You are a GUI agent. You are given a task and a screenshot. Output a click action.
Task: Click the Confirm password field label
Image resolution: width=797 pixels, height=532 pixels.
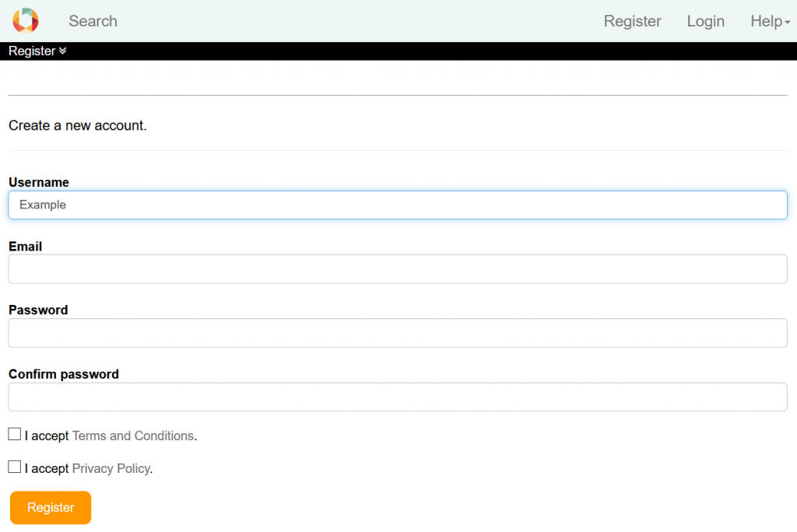click(64, 374)
